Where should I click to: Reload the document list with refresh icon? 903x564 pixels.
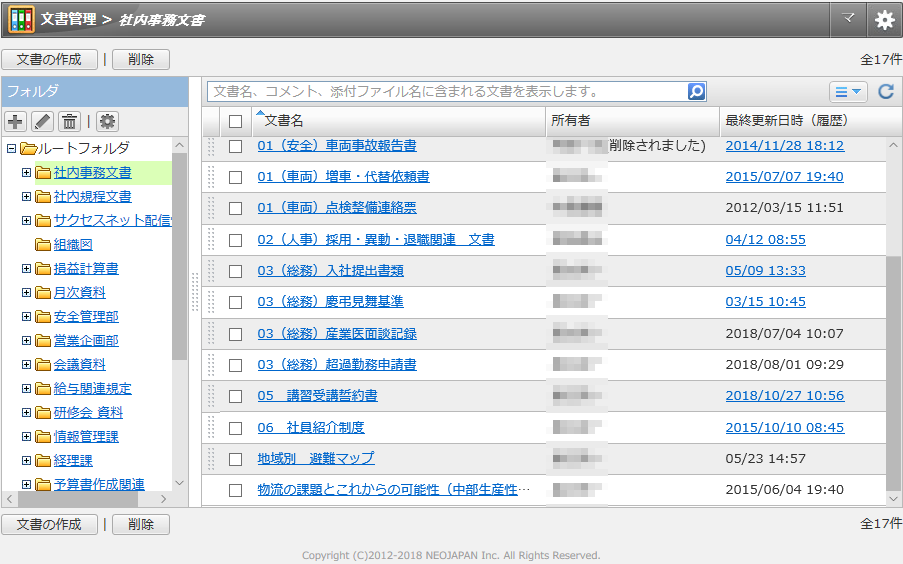tap(885, 92)
